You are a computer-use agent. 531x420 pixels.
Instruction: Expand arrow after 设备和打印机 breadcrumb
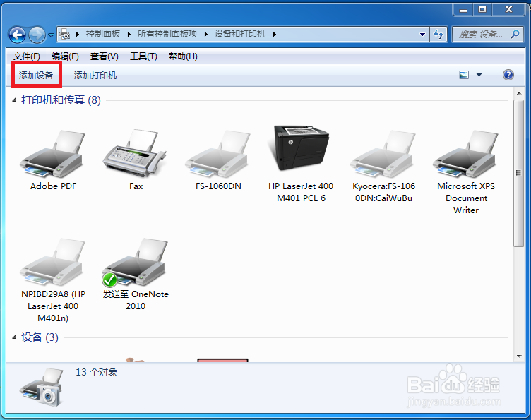coord(274,34)
